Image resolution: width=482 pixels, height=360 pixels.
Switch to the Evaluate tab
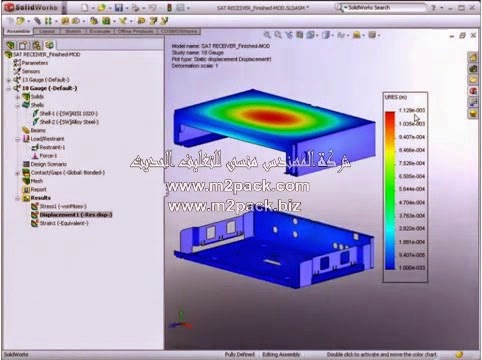pos(100,31)
